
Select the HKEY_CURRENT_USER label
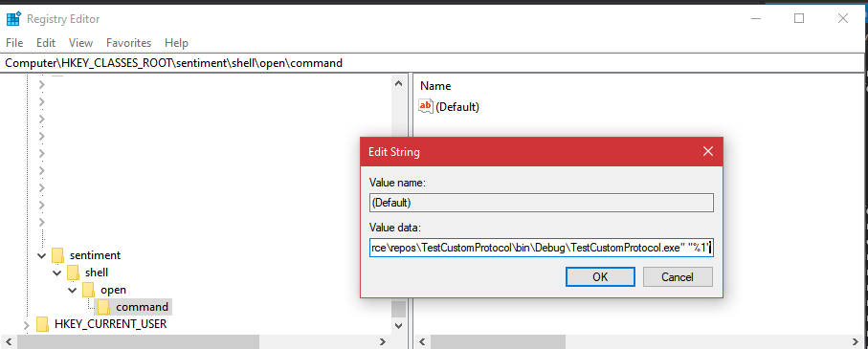pos(111,323)
